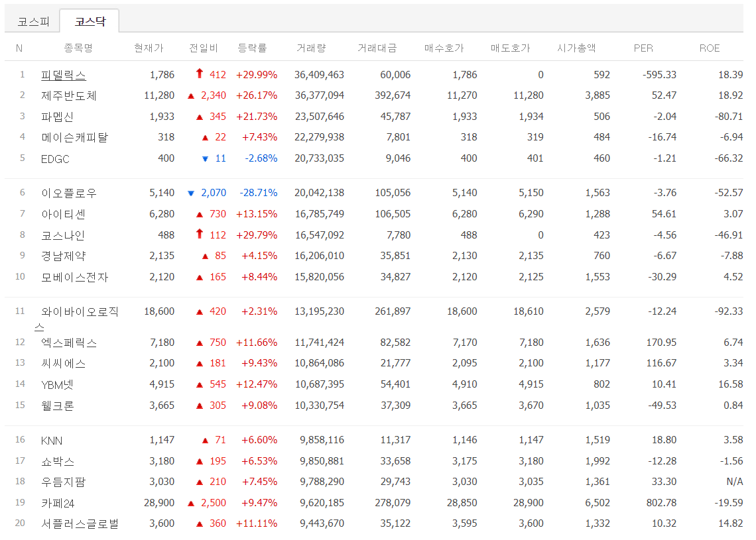Click the 6,502 market cap value
The height and width of the screenshot is (540, 756).
598,502
